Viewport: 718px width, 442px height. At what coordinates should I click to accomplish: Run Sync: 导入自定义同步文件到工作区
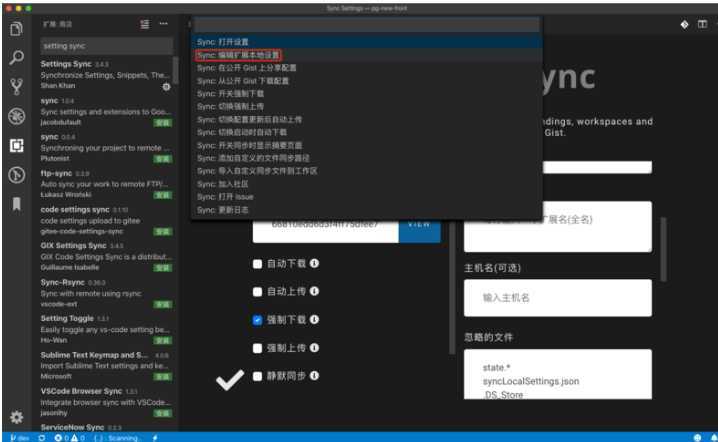pyautogui.click(x=366, y=171)
